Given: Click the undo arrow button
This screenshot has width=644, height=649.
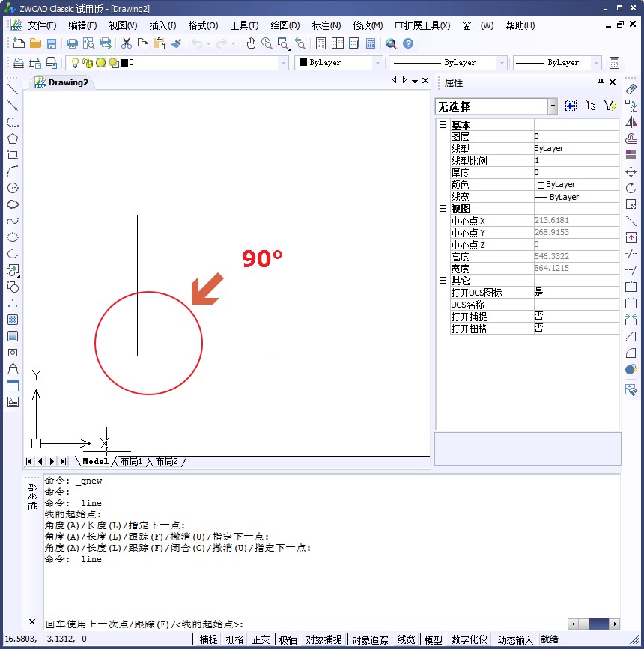Looking at the screenshot, I should point(196,43).
